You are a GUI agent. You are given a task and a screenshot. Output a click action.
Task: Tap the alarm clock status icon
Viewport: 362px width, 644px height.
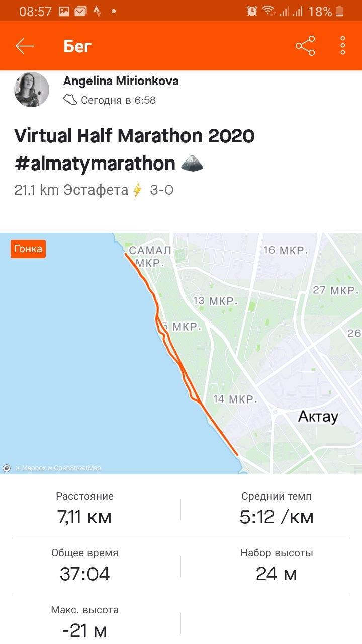coord(252,11)
